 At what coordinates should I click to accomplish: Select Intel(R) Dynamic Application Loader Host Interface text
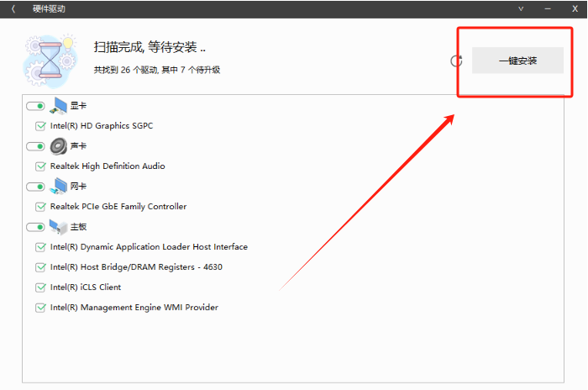tap(149, 246)
